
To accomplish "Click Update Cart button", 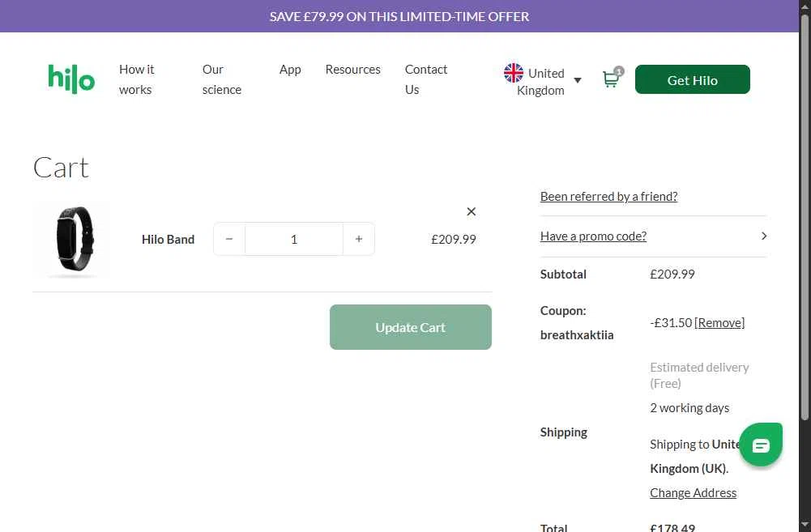I will click(411, 327).
